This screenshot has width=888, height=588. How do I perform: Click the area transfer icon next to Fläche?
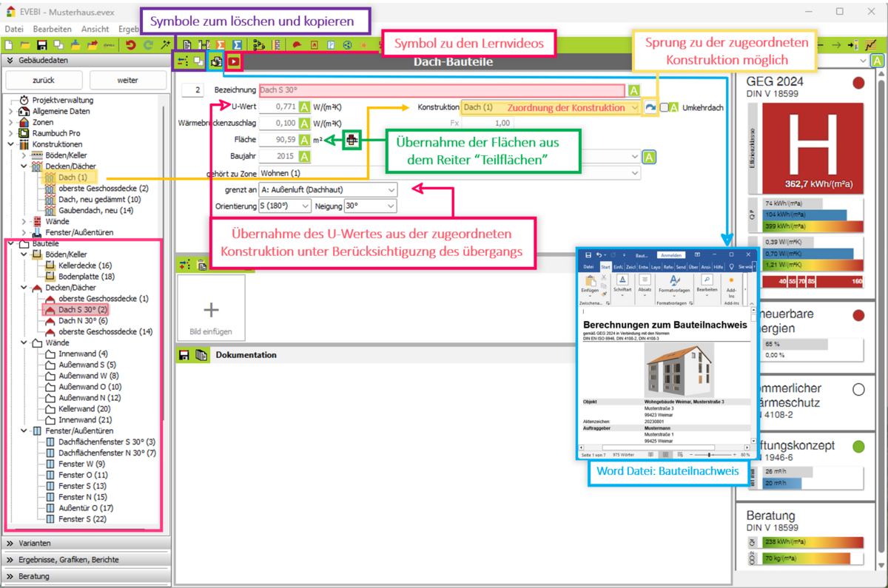pos(351,140)
